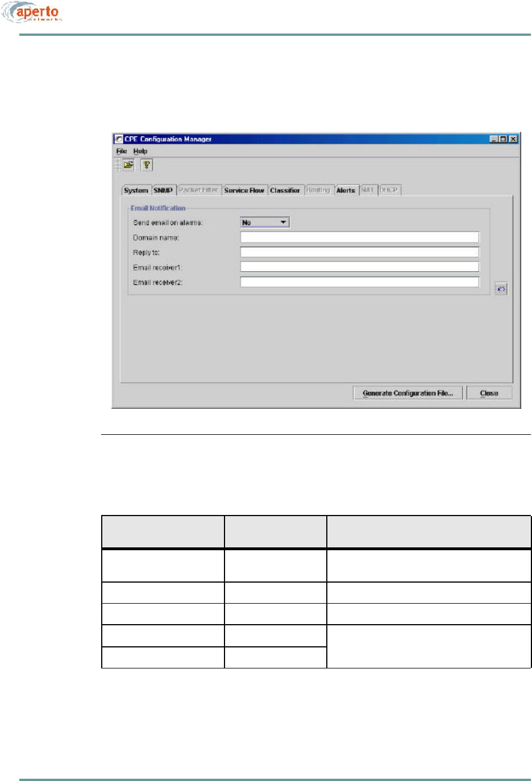Image resolution: width=532 pixels, height=781 pixels.
Task: Maximize the CPE Configuration Manager window
Action: coord(504,139)
